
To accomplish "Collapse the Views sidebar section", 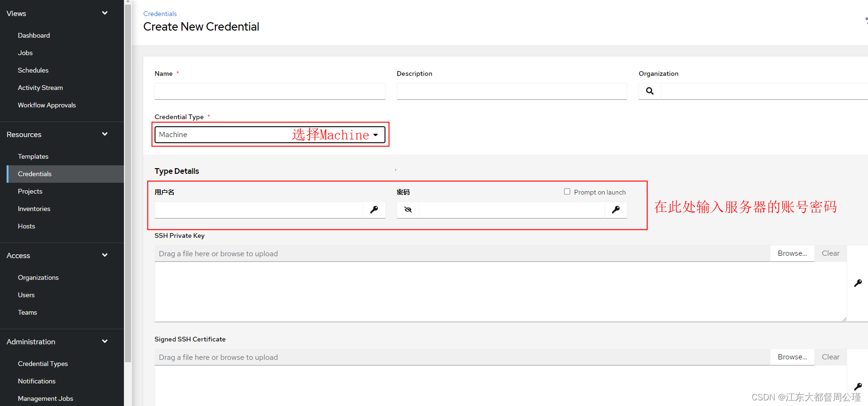I will click(105, 13).
